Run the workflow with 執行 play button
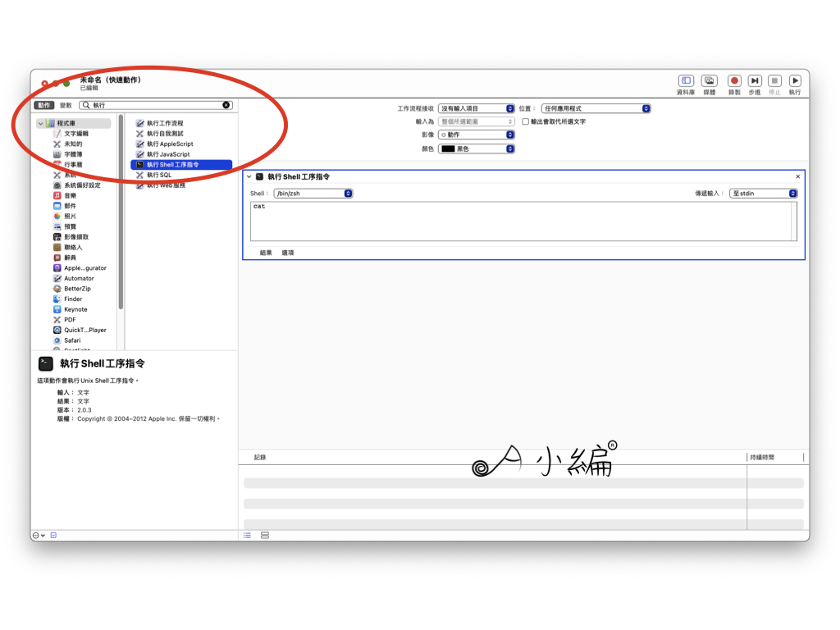Viewport: 840px width, 630px height. tap(795, 81)
